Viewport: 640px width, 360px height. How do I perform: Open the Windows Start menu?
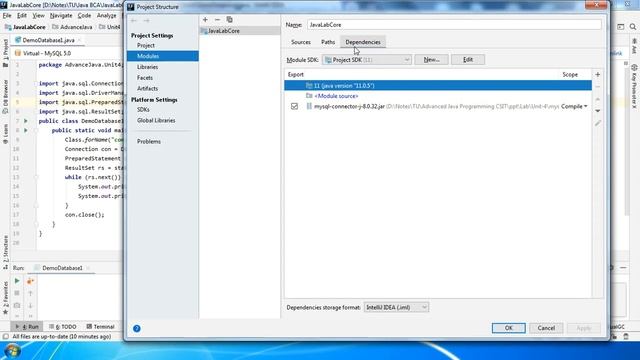pyautogui.click(x=12, y=351)
